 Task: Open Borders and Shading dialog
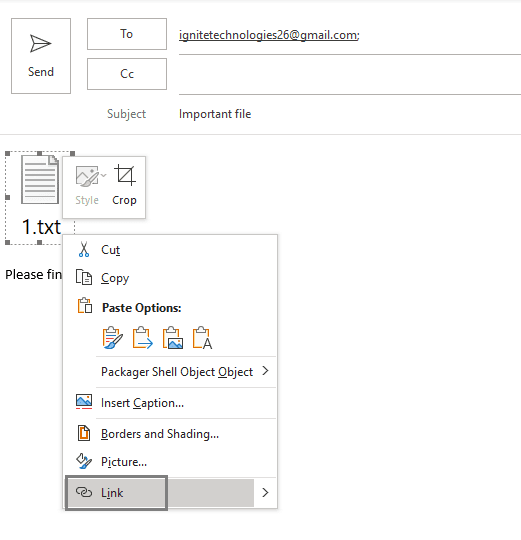click(170, 434)
